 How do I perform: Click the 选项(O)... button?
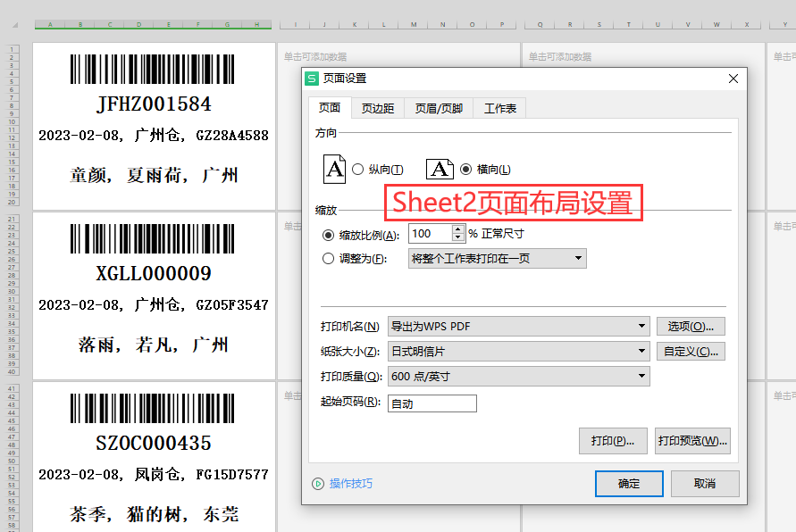[x=691, y=326]
